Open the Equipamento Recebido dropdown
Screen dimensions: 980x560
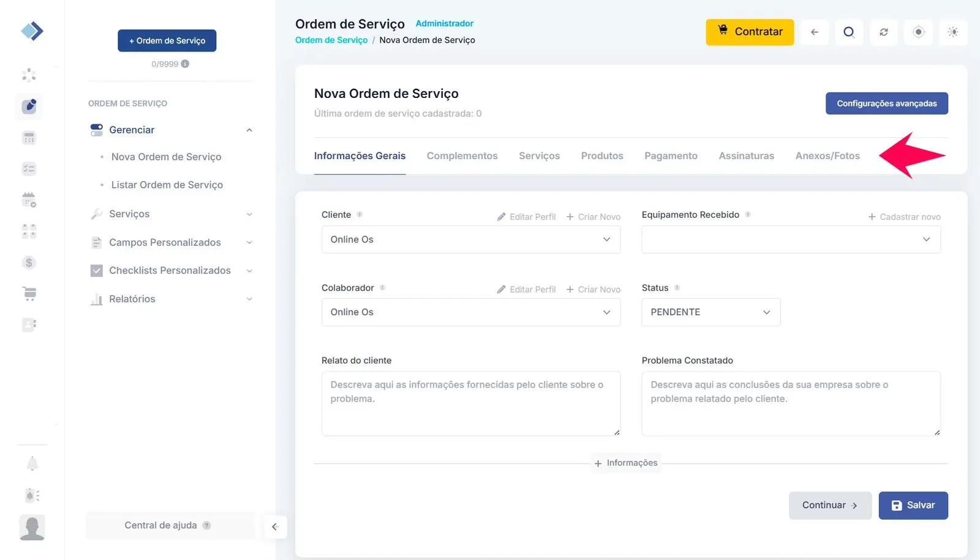(x=791, y=239)
